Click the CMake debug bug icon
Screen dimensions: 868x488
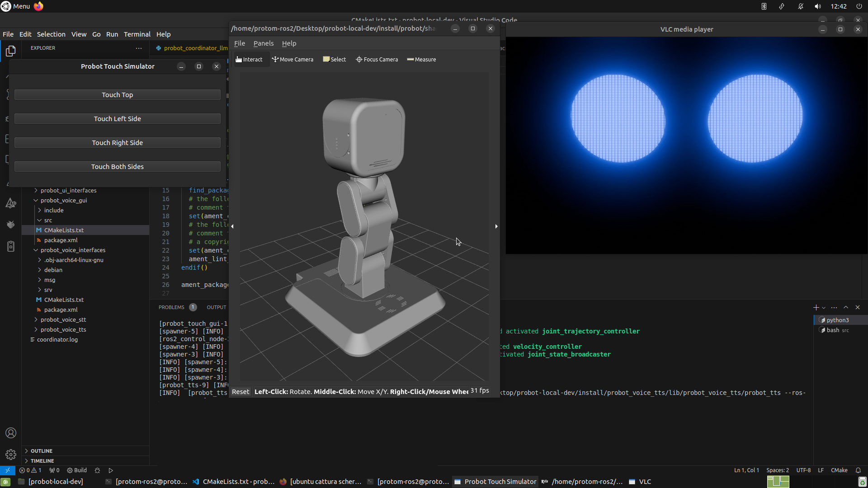(x=97, y=470)
